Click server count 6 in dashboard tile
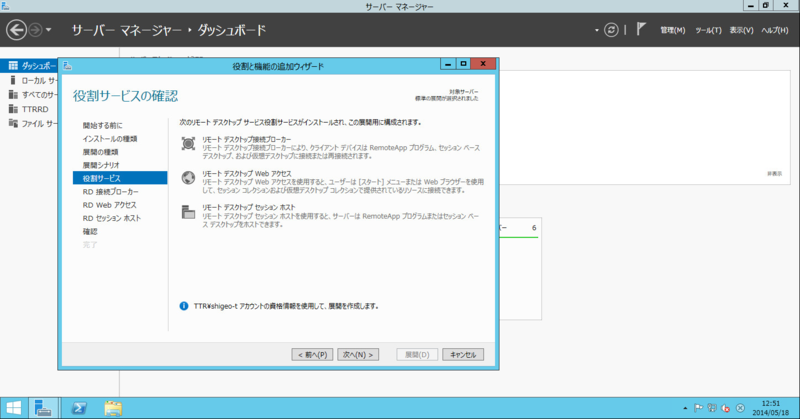The width and height of the screenshot is (800, 419). coord(534,228)
